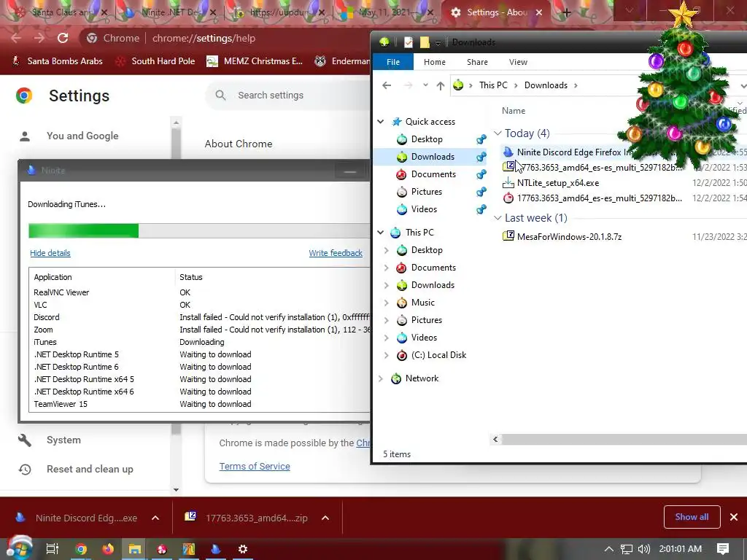
Task: Select the Discord row in Ninite list
Action: coord(200,317)
